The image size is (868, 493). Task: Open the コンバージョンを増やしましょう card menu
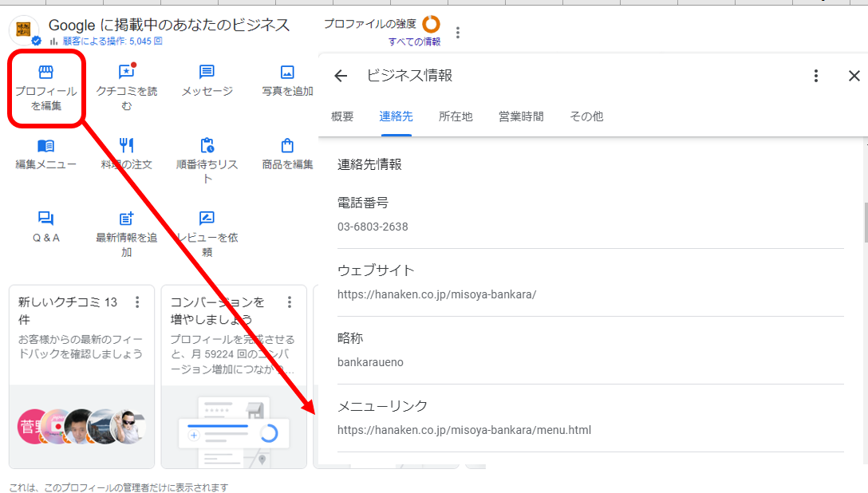pyautogui.click(x=289, y=302)
